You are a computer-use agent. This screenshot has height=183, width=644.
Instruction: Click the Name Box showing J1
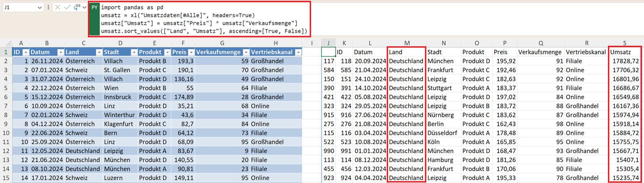pyautogui.click(x=19, y=7)
